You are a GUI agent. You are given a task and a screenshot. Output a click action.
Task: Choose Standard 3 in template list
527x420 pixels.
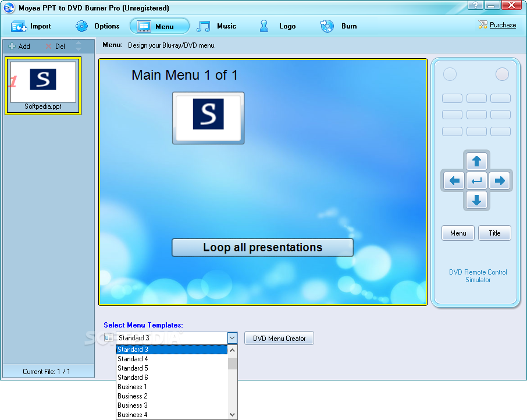172,350
